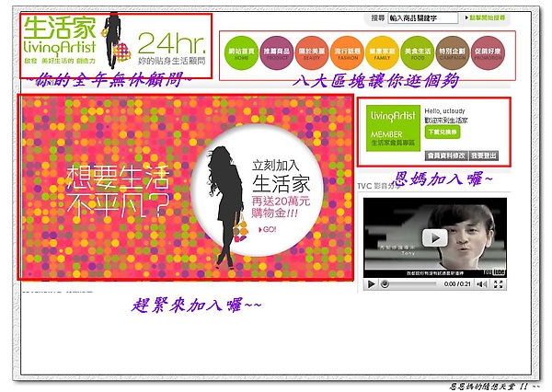Click the 'Hello, ucloudy' greeting text

click(444, 111)
